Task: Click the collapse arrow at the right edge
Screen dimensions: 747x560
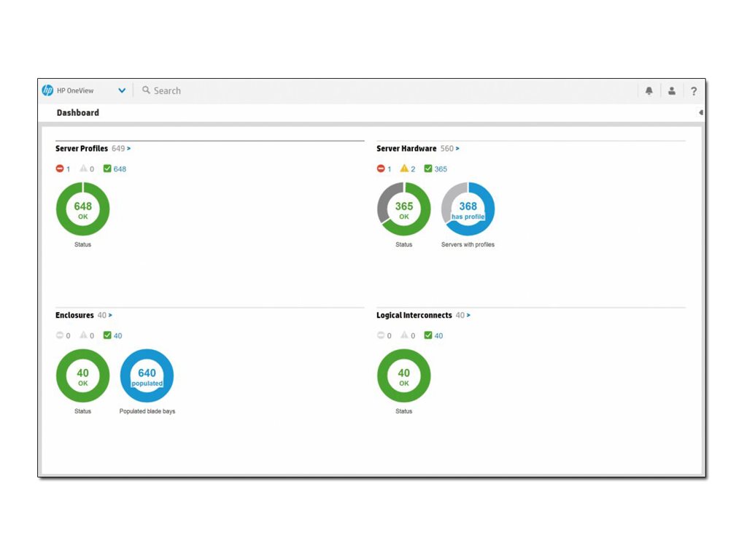Action: (700, 112)
